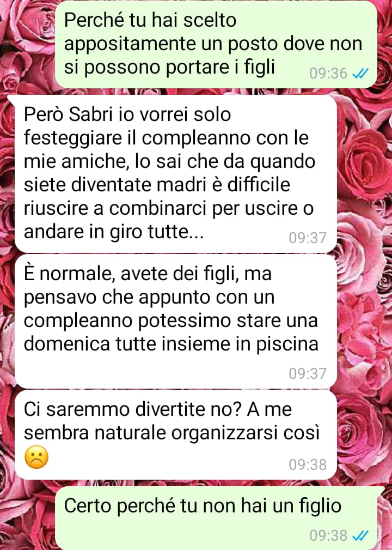The height and width of the screenshot is (550, 392).
Task: Tap the blue read checkmarks at 09:38
Action: (x=360, y=536)
